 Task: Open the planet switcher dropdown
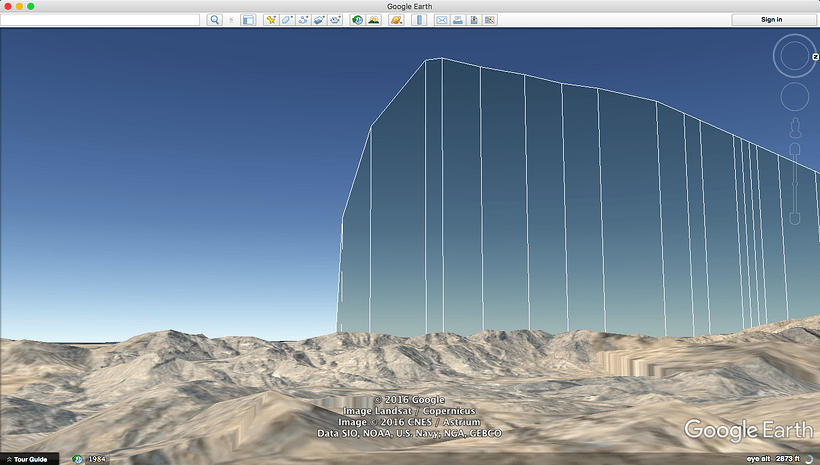[396, 20]
